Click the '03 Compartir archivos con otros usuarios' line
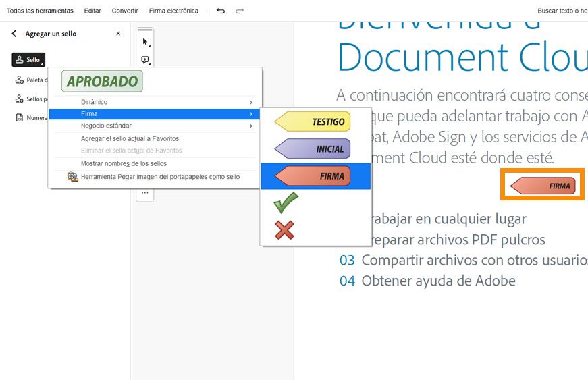This screenshot has width=588, height=380. click(464, 260)
